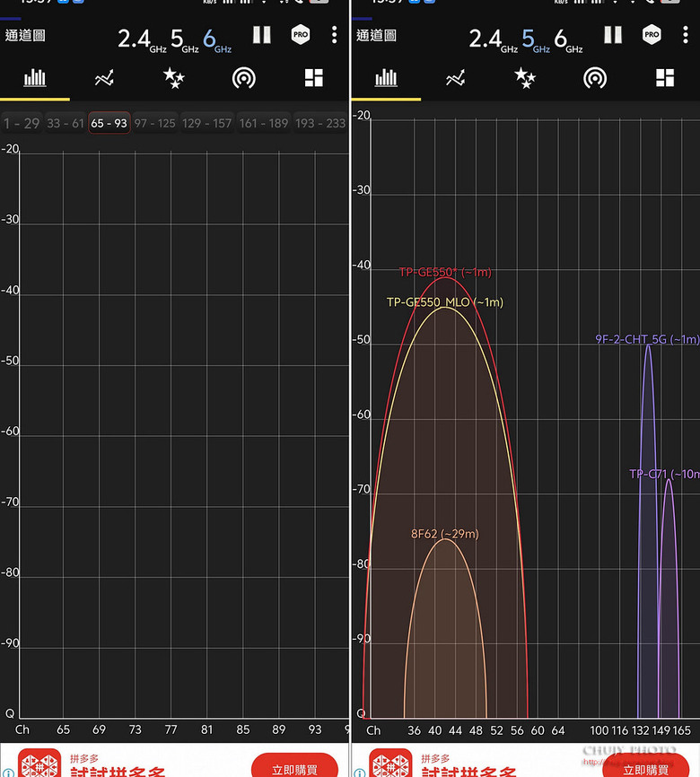Open the time graph tab in the left screen

[105, 78]
